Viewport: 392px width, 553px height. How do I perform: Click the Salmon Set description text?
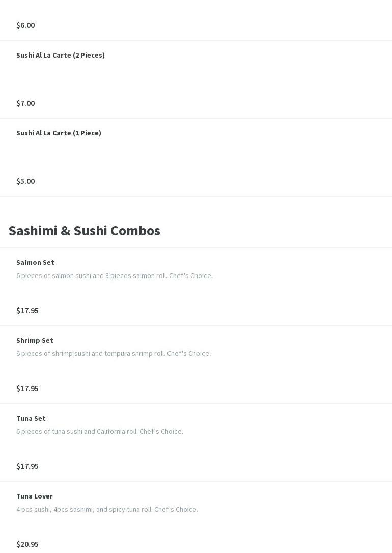(115, 275)
